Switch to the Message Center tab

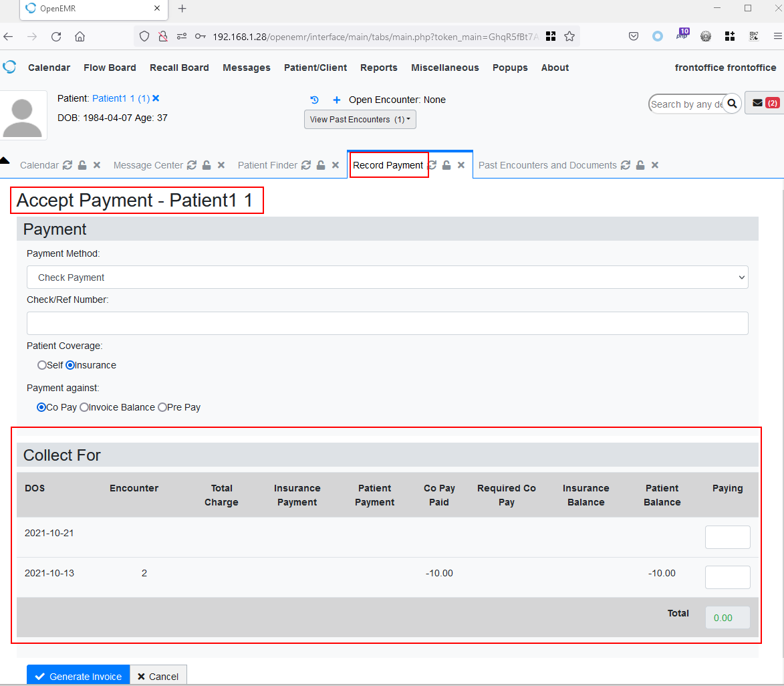click(148, 165)
